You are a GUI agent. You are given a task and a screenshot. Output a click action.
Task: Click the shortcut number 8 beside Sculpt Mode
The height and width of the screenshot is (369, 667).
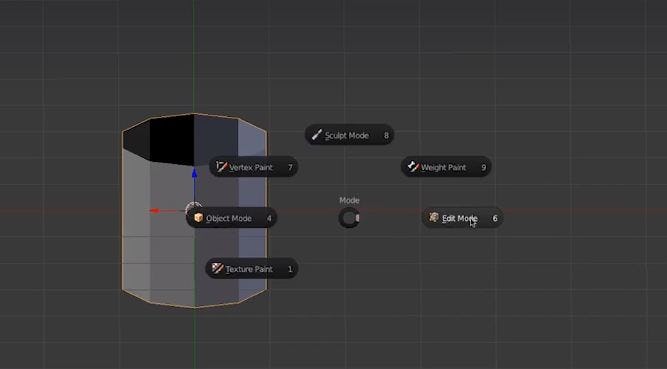[386, 135]
